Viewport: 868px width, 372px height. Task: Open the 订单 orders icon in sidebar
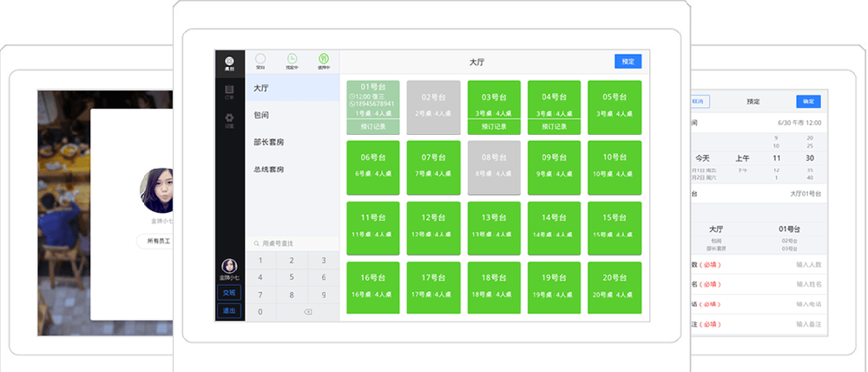pyautogui.click(x=229, y=91)
